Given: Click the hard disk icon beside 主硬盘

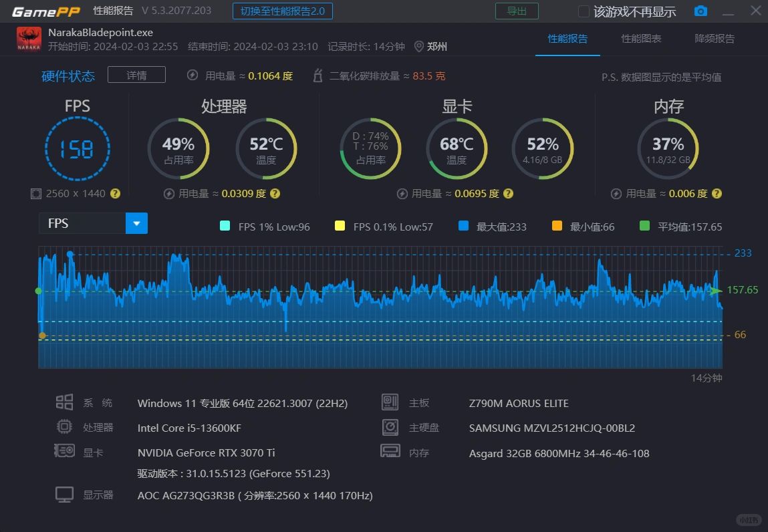Looking at the screenshot, I should [x=390, y=427].
